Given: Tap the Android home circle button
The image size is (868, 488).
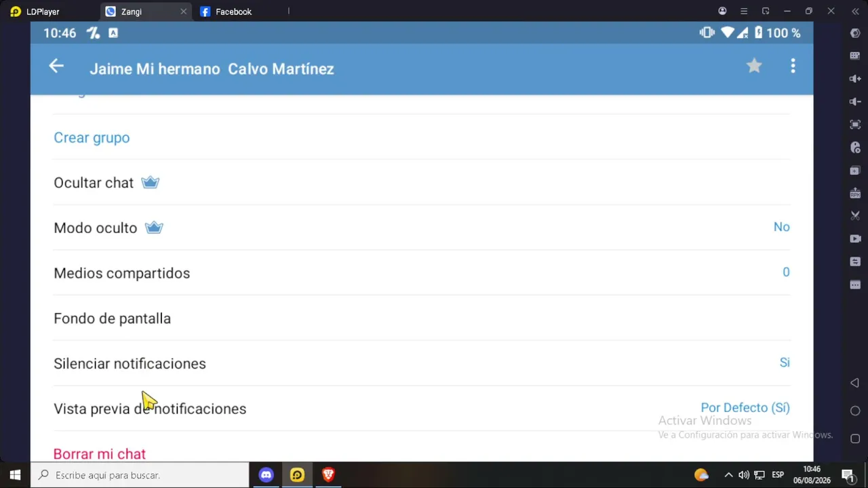Looking at the screenshot, I should point(855,411).
